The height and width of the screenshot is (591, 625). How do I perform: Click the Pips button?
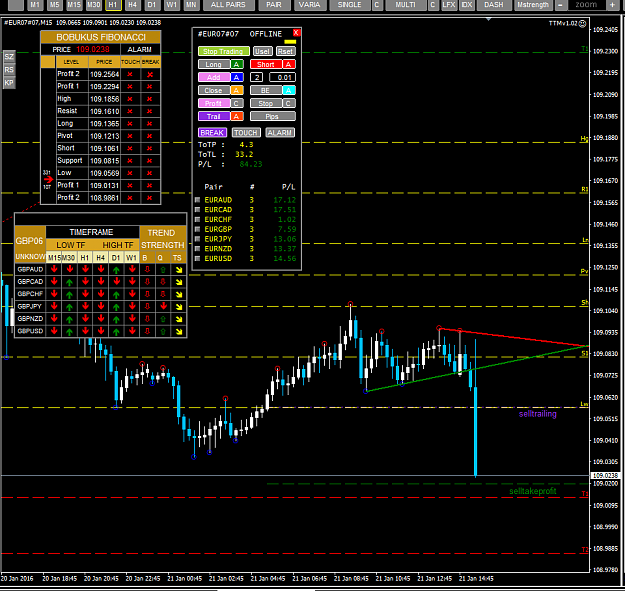(273, 116)
